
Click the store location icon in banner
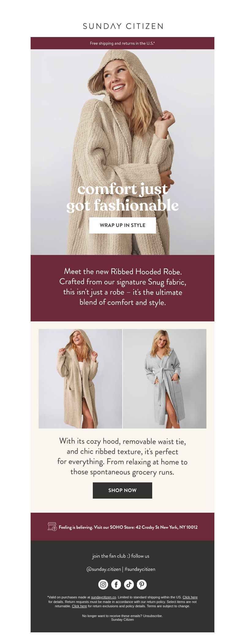[52, 526]
